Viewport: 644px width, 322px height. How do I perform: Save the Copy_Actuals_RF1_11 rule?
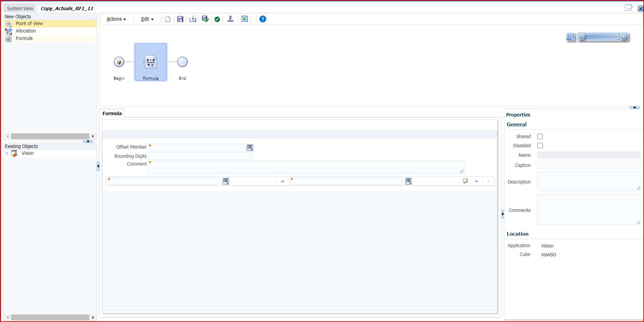180,19
